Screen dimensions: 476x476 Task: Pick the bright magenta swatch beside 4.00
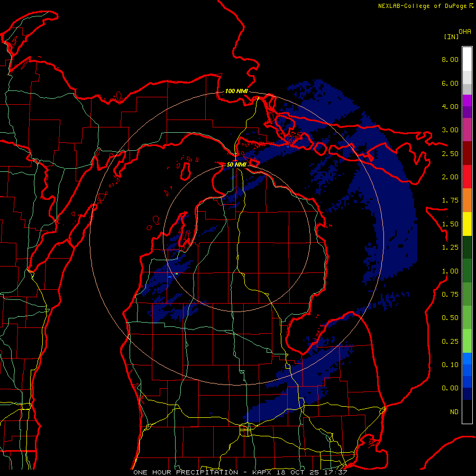pyautogui.click(x=467, y=100)
